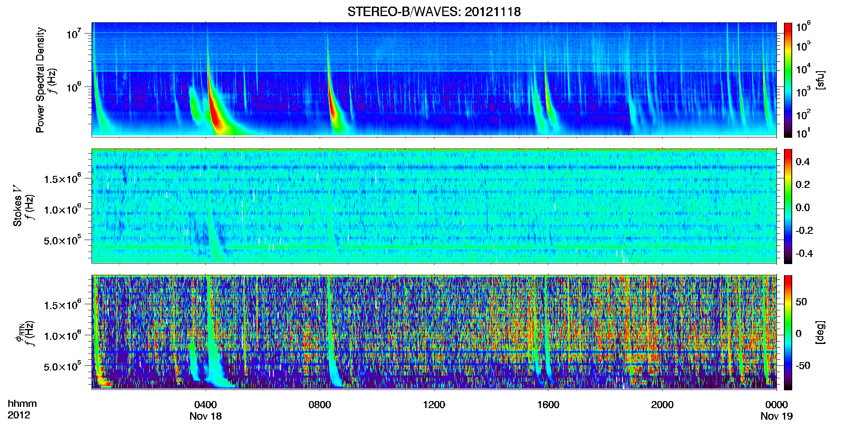Click the Stokes V colorbar
Screen dimensions: 868x447
[788, 206]
